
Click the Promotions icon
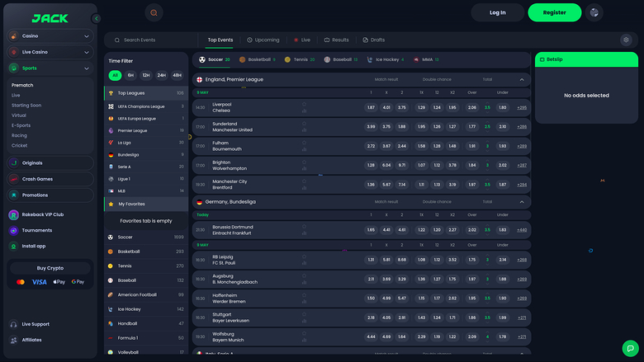point(14,195)
